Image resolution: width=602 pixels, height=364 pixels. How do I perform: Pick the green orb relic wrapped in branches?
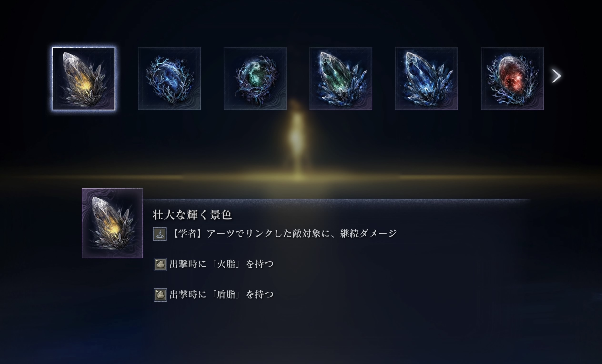coord(255,79)
